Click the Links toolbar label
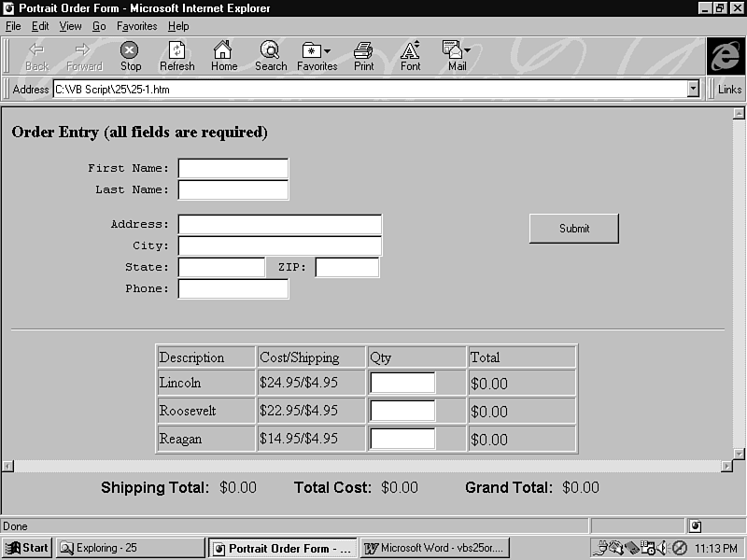The height and width of the screenshot is (560, 747). [x=729, y=90]
